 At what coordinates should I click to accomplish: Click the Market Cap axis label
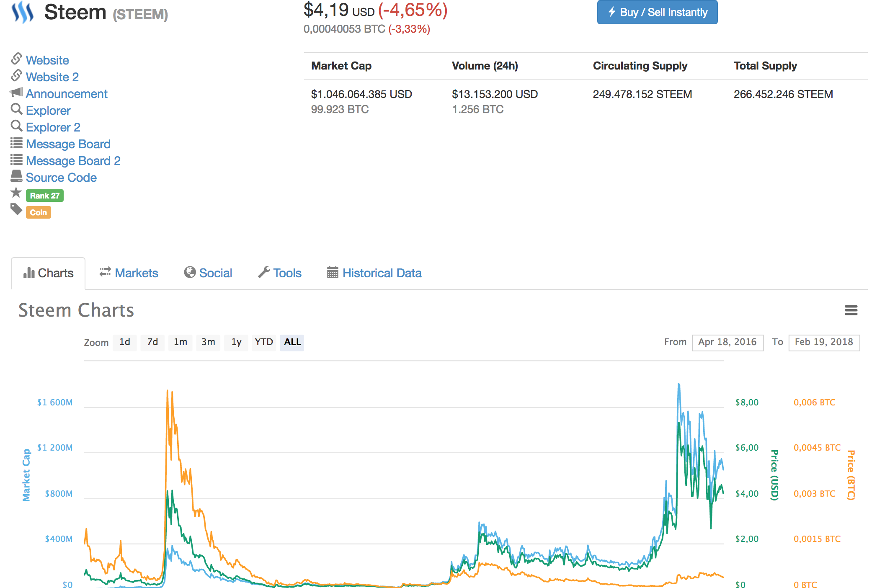[26, 475]
